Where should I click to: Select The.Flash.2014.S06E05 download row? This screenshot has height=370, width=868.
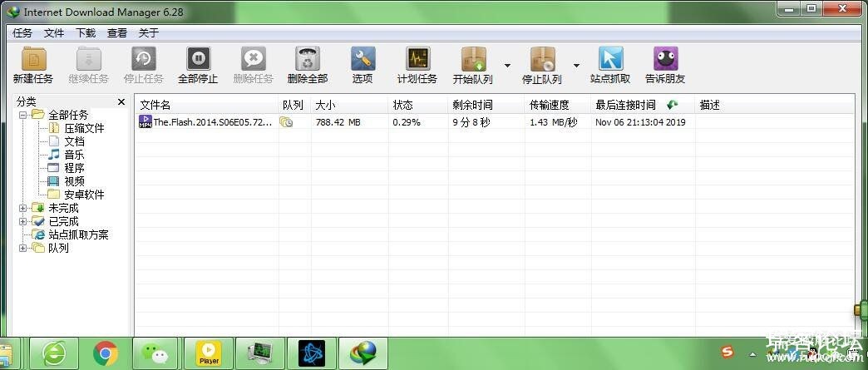click(x=495, y=122)
